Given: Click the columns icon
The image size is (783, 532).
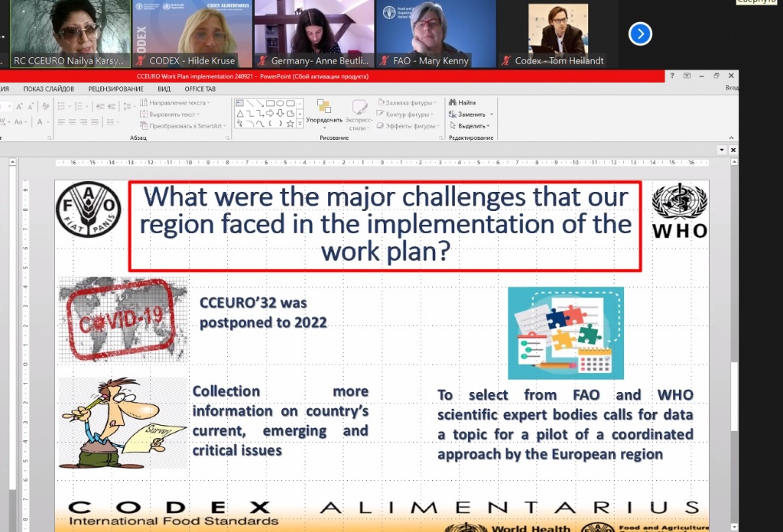Looking at the screenshot, I should click(x=112, y=122).
